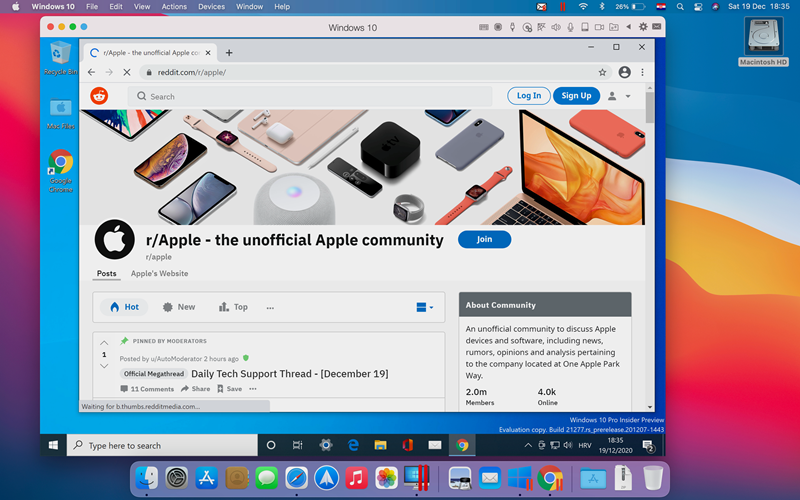Switch to Top posts sorting
Viewport: 800px width, 500px height.
(233, 307)
